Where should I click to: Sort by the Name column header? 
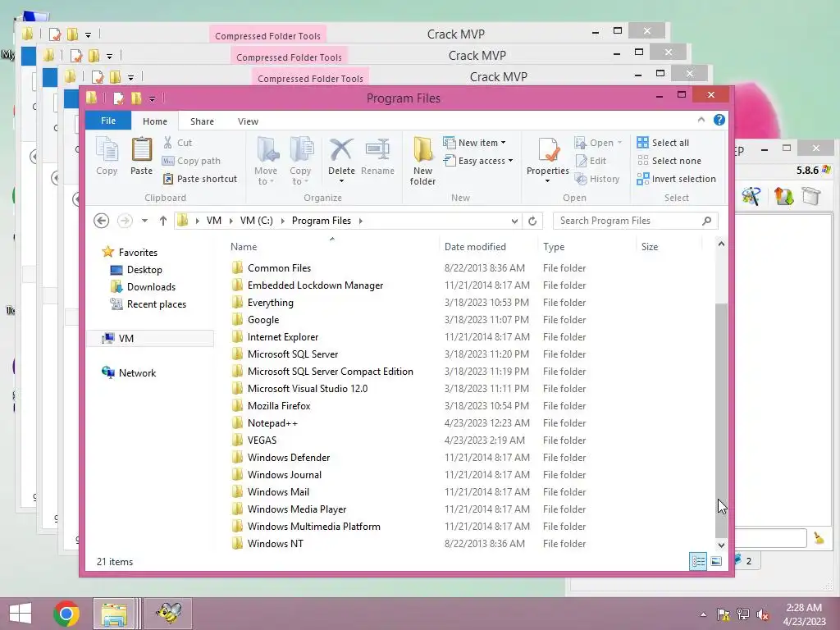coord(333,246)
